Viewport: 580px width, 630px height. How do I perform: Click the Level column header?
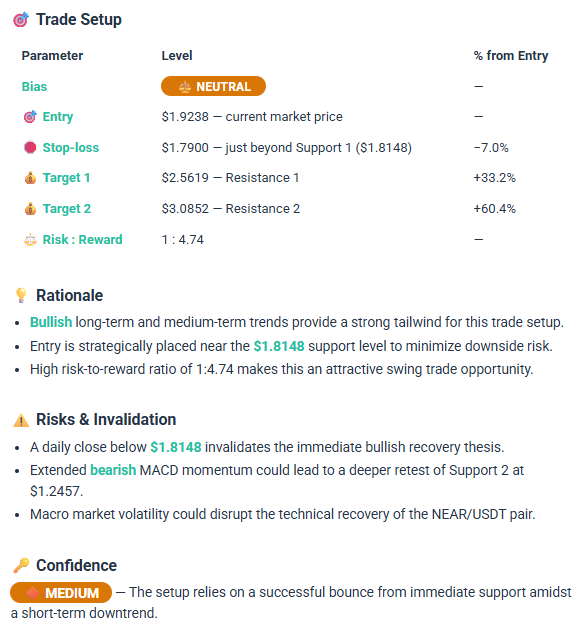[x=177, y=55]
